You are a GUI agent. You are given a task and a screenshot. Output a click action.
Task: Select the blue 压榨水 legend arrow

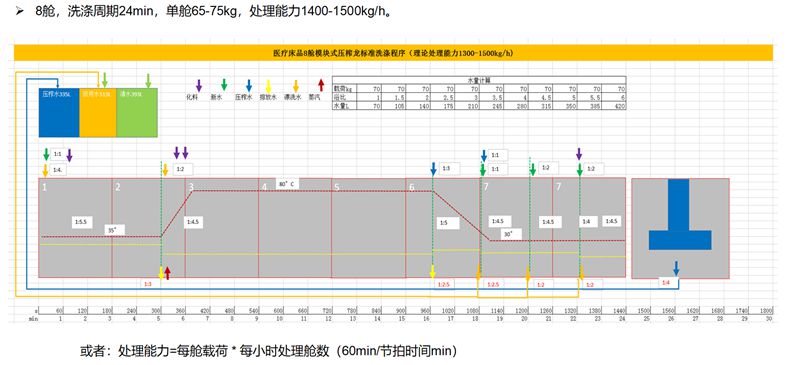coord(249,85)
